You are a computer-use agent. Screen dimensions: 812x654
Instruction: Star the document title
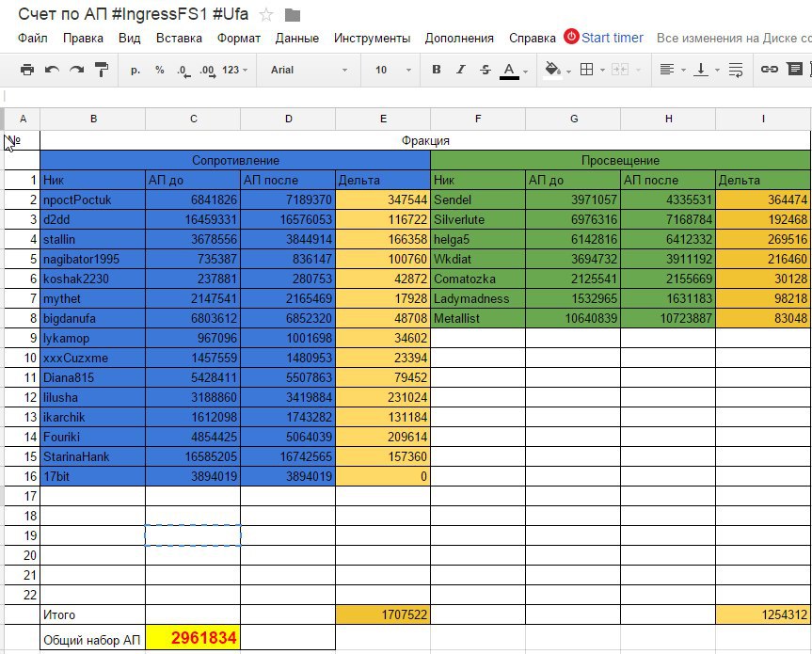pyautogui.click(x=266, y=15)
